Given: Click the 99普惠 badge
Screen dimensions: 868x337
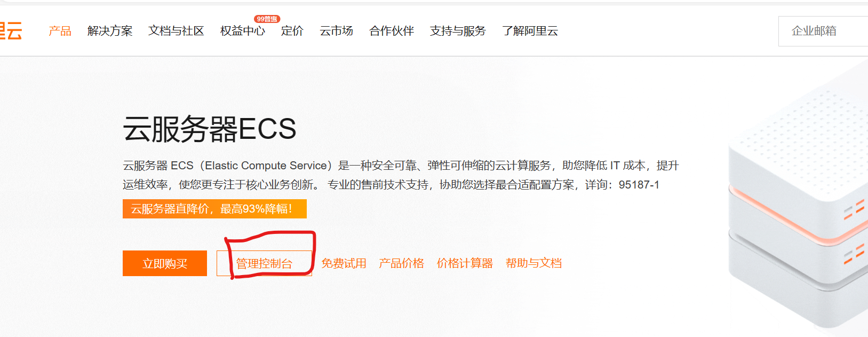Looking at the screenshot, I should [x=267, y=19].
